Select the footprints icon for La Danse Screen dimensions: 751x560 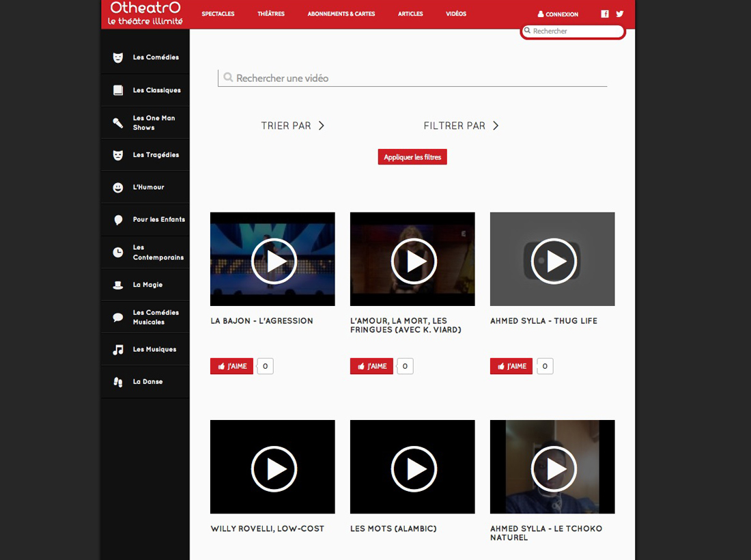(118, 382)
